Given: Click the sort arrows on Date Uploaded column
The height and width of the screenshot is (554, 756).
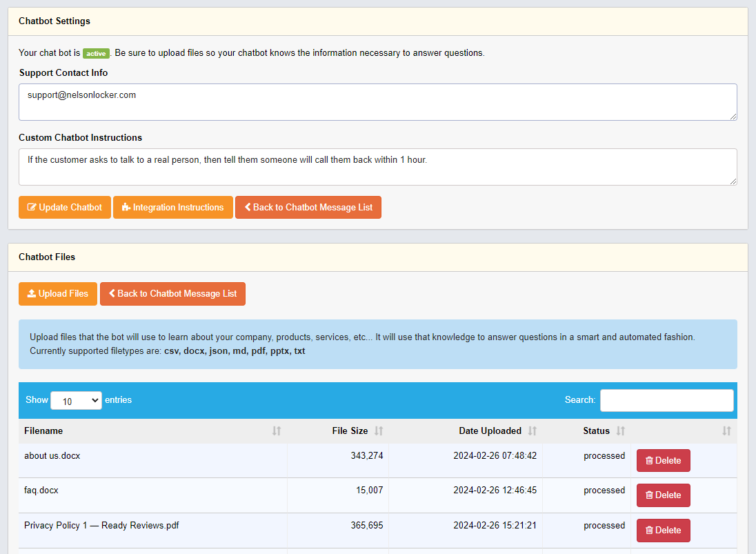Looking at the screenshot, I should pyautogui.click(x=532, y=431).
